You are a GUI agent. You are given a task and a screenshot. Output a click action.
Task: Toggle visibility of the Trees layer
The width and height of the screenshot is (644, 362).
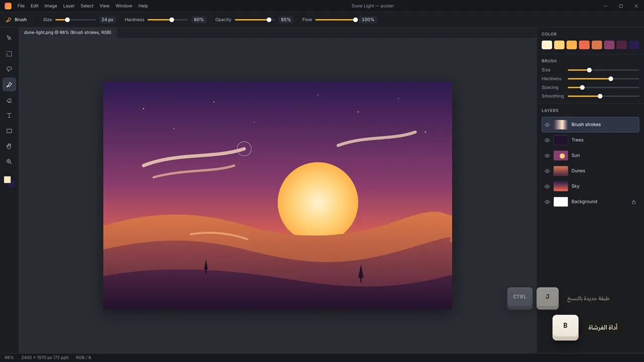pos(547,140)
